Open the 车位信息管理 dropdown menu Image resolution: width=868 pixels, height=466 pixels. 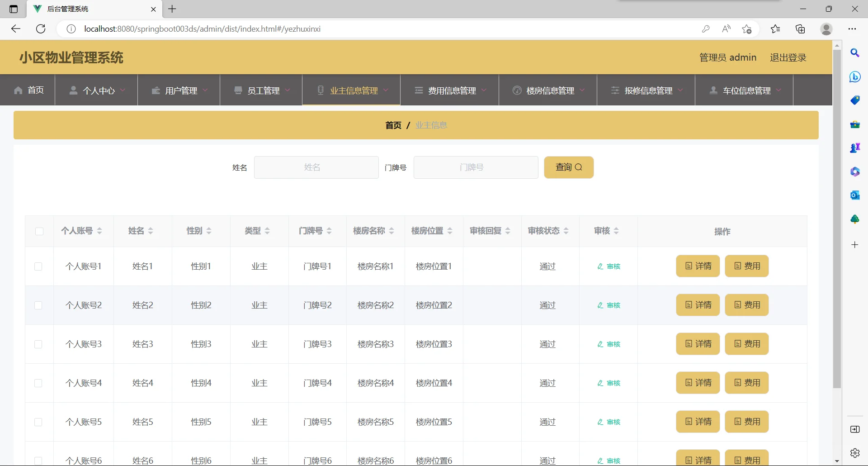tap(779, 90)
